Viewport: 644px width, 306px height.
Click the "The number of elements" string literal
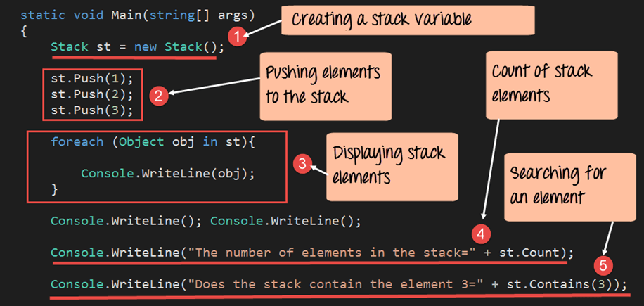pyautogui.click(x=329, y=253)
